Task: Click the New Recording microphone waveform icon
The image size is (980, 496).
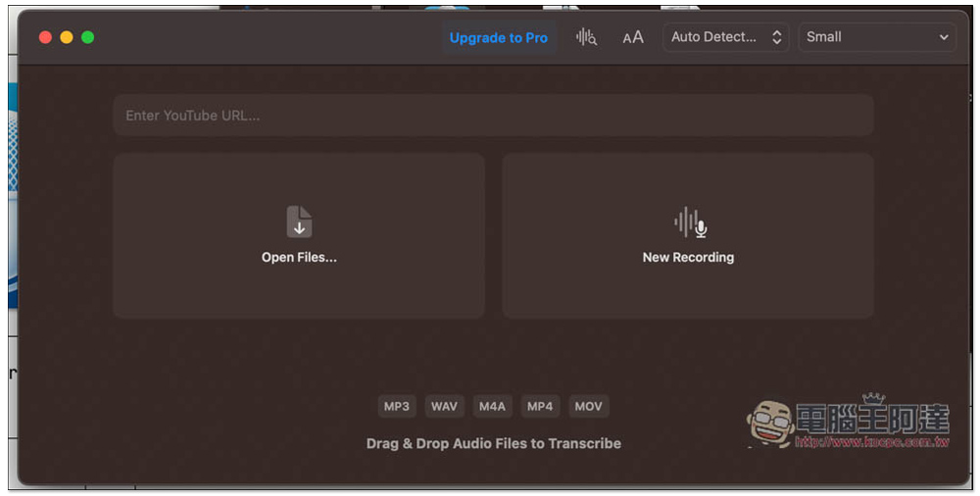Action: pos(690,223)
